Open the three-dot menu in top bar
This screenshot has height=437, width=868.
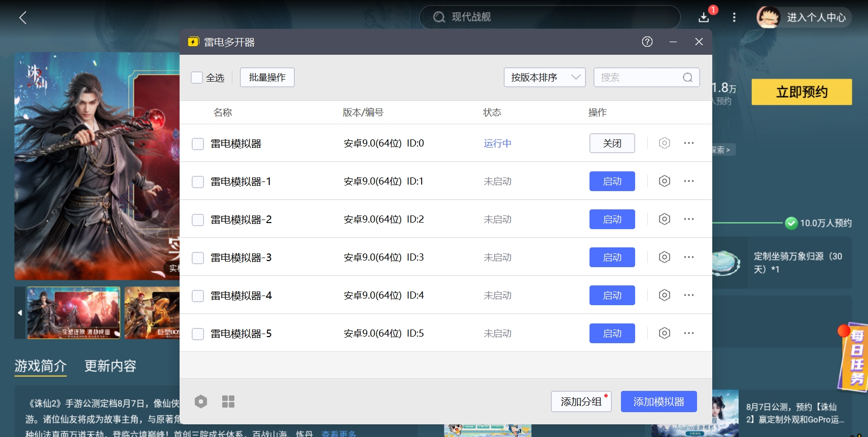(734, 17)
